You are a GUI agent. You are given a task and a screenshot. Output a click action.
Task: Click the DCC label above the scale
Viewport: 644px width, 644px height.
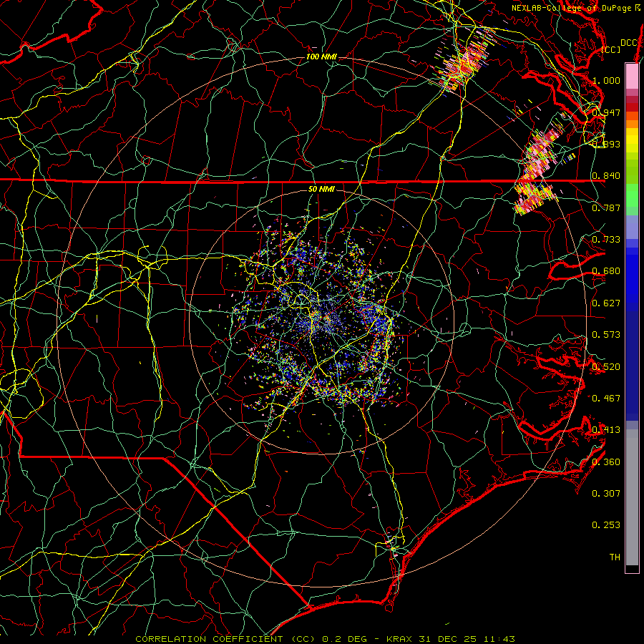(x=628, y=43)
